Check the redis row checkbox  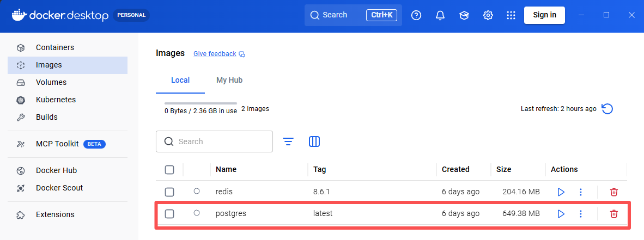[169, 192]
